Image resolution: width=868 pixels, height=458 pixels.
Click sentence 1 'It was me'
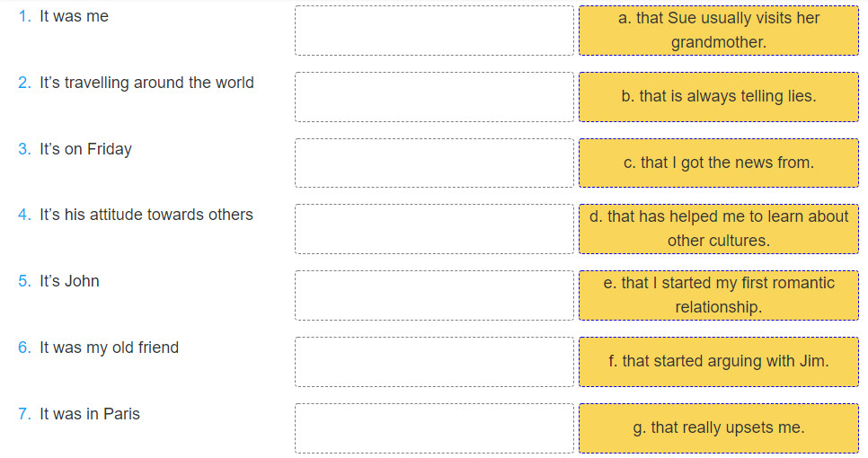click(74, 16)
